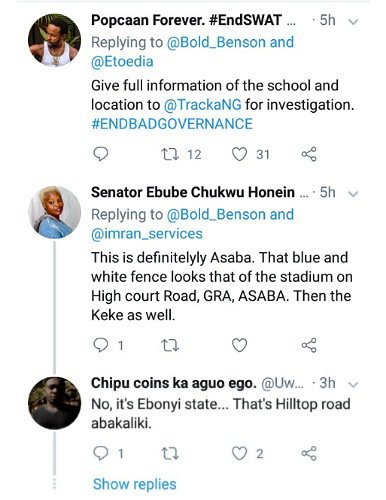Screen dimensions: 386x500
Task: Open the @TrackaNG mention
Action: point(203,105)
